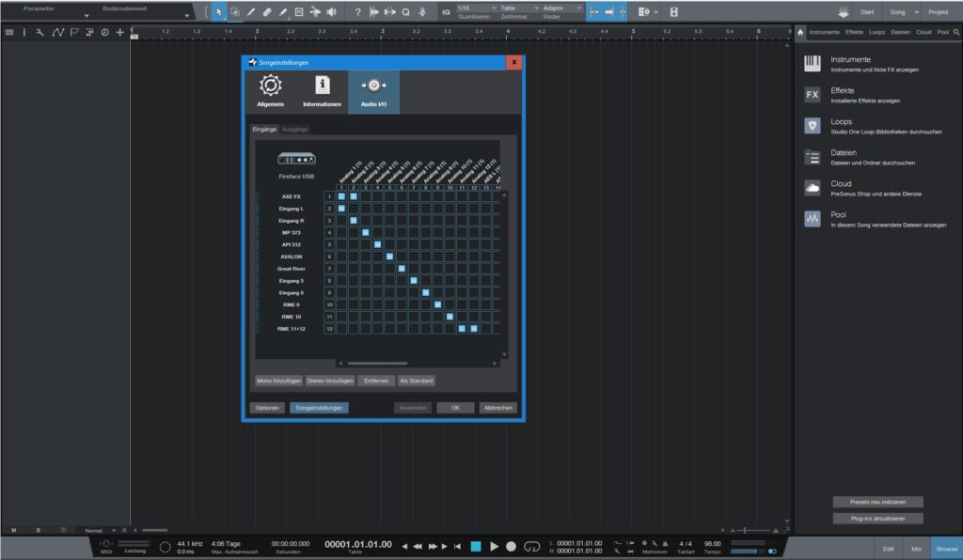Screen dimensions: 963x560
Task: Open the Informationen page icon
Action: (x=322, y=91)
